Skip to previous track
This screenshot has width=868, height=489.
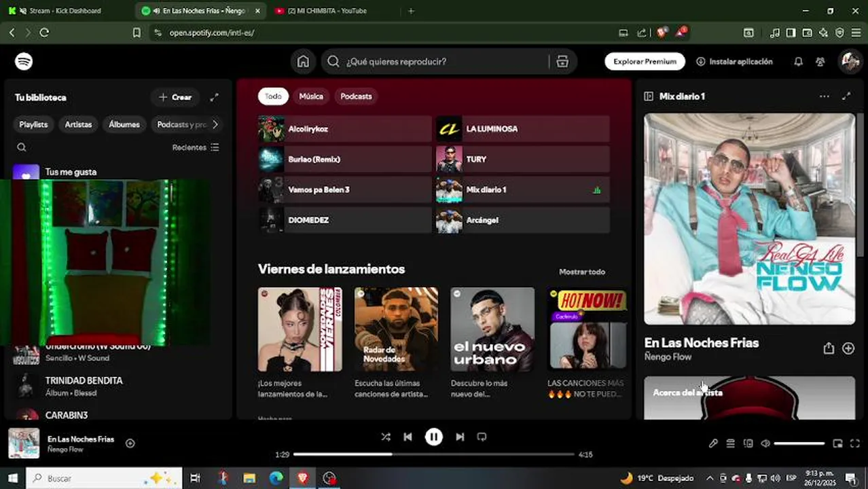(x=408, y=437)
